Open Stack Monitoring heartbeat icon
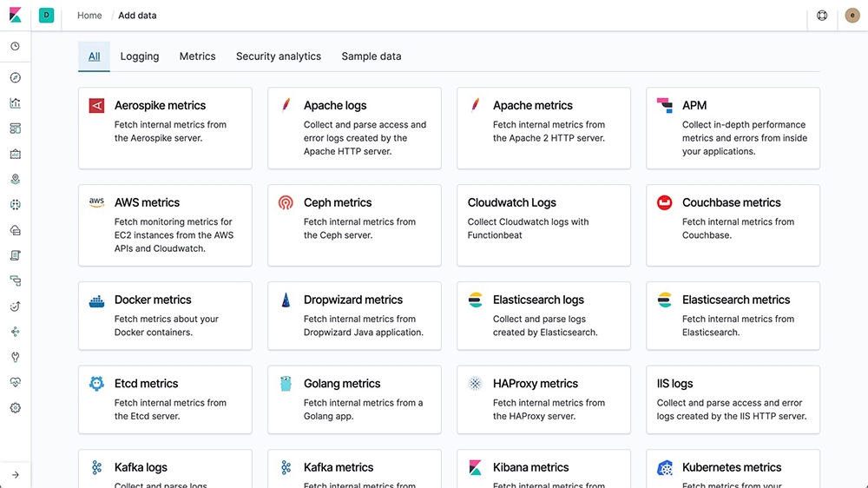The width and height of the screenshot is (868, 488). point(16,382)
